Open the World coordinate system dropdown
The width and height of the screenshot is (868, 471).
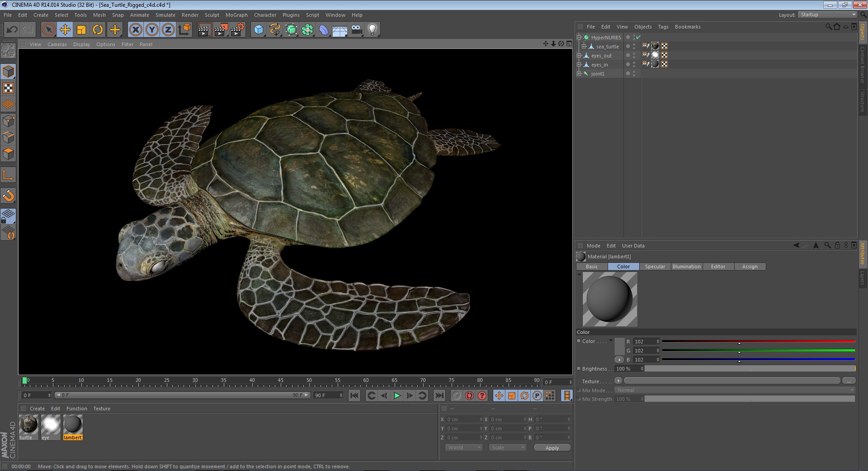pyautogui.click(x=464, y=447)
